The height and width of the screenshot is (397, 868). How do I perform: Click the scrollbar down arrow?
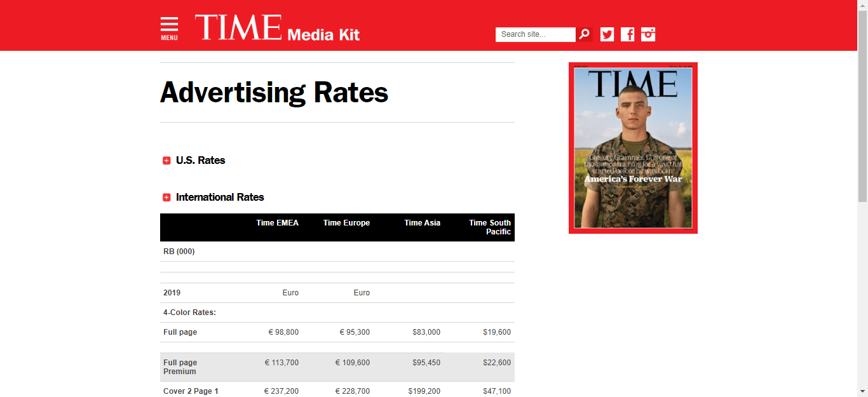[862, 391]
